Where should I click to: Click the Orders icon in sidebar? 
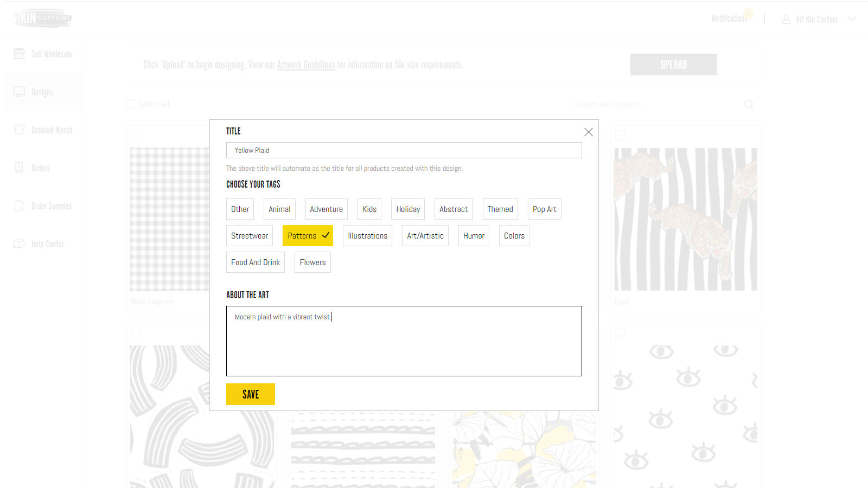[19, 168]
